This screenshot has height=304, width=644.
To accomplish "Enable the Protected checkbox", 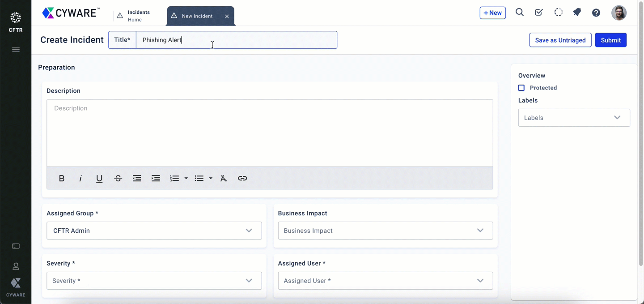I will click(x=521, y=88).
